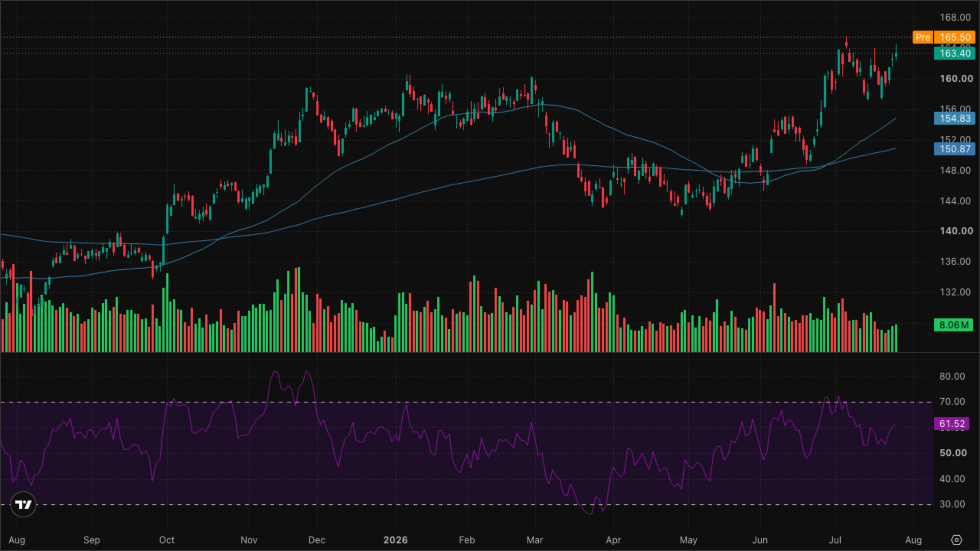Click the 61.52 RSI value label

pyautogui.click(x=952, y=424)
